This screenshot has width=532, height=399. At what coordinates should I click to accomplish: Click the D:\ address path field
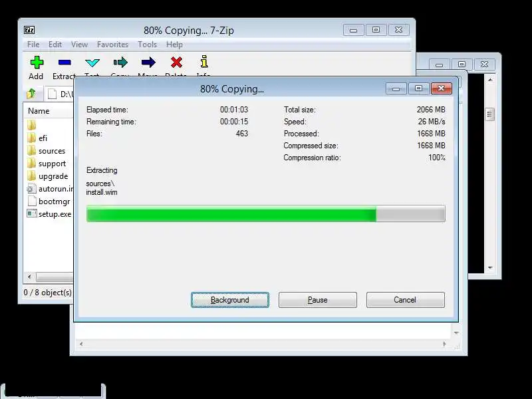tap(61, 94)
